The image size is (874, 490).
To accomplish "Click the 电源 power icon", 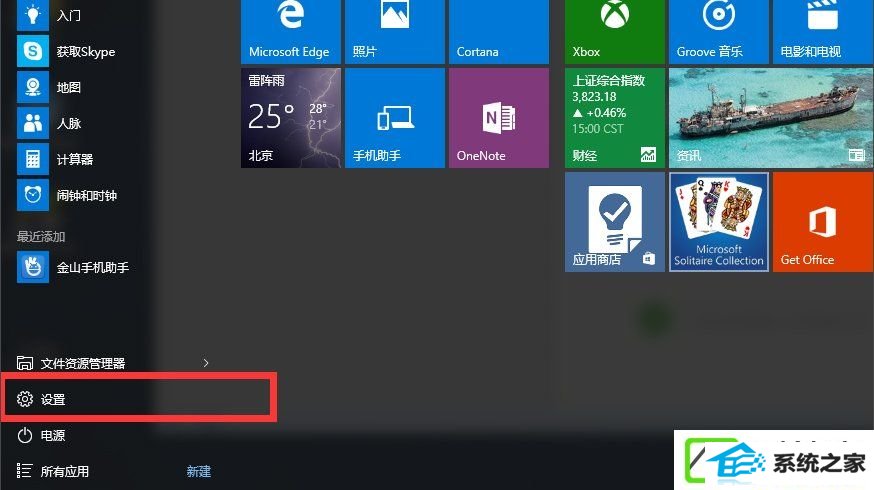I will [x=25, y=435].
